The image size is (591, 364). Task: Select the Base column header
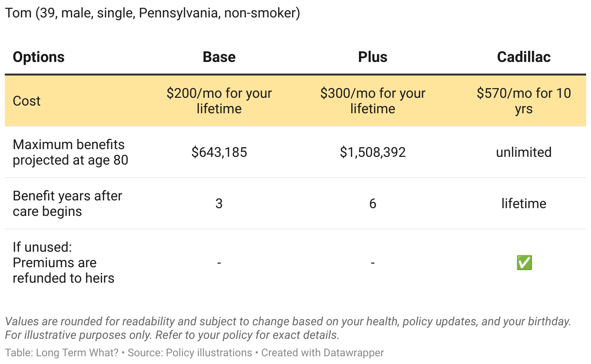click(x=219, y=57)
